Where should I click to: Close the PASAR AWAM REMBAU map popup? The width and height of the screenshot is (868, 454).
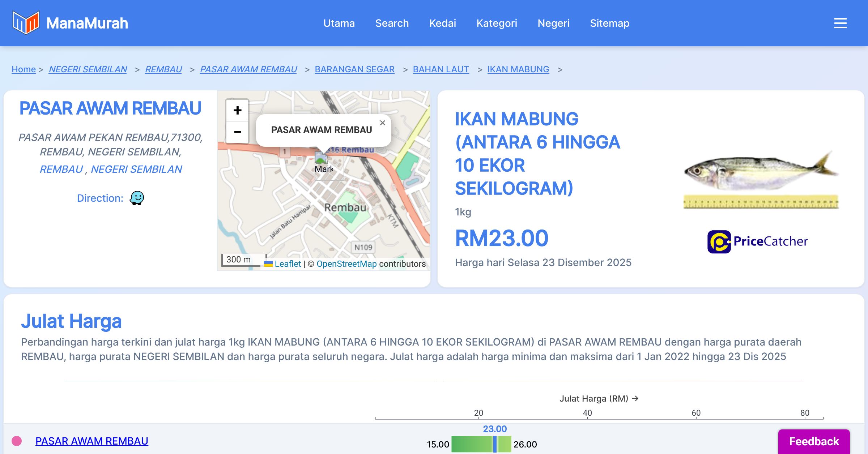382,123
